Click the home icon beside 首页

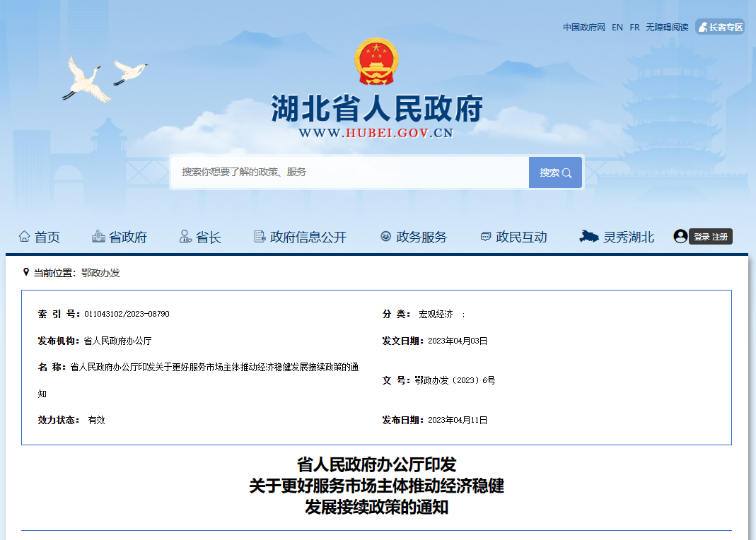tap(25, 237)
